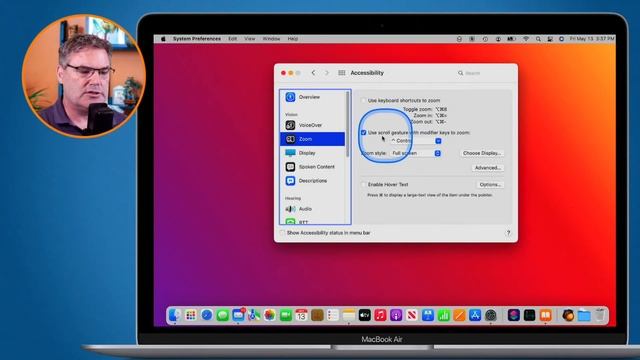This screenshot has width=640, height=360.
Task: Select Audio in the sidebar
Action: point(313,209)
